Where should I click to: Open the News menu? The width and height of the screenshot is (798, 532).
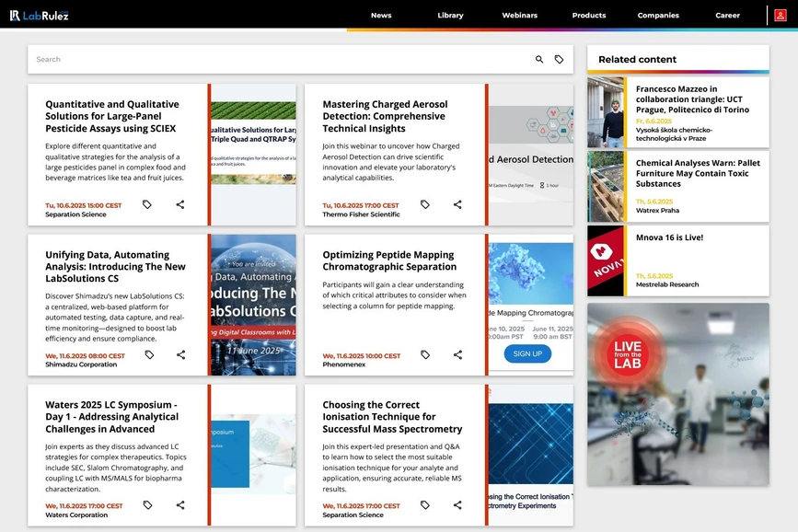coord(381,16)
